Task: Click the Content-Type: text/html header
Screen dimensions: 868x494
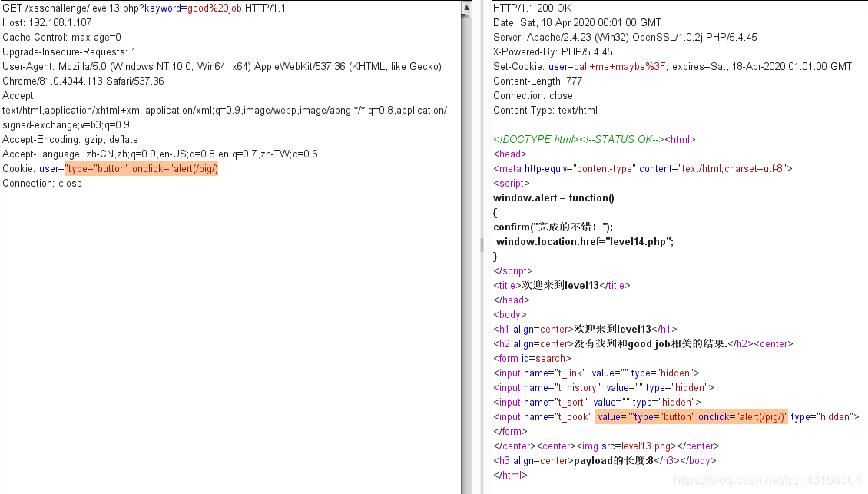Action: [x=545, y=110]
